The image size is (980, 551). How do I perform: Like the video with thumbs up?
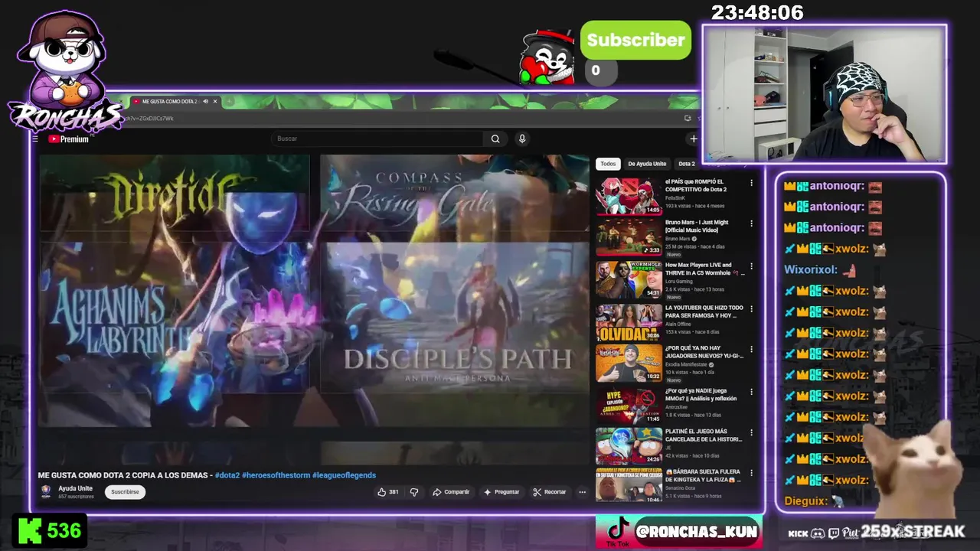388,492
